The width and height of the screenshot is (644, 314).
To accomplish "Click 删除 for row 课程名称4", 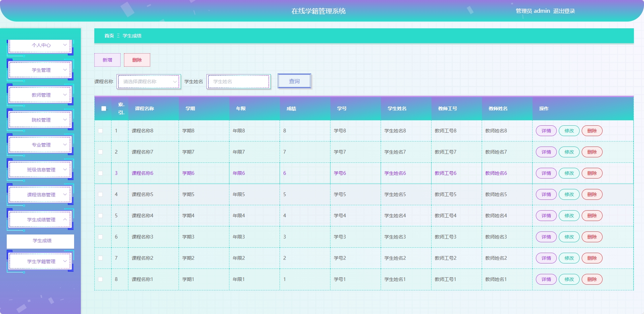I will tap(592, 216).
